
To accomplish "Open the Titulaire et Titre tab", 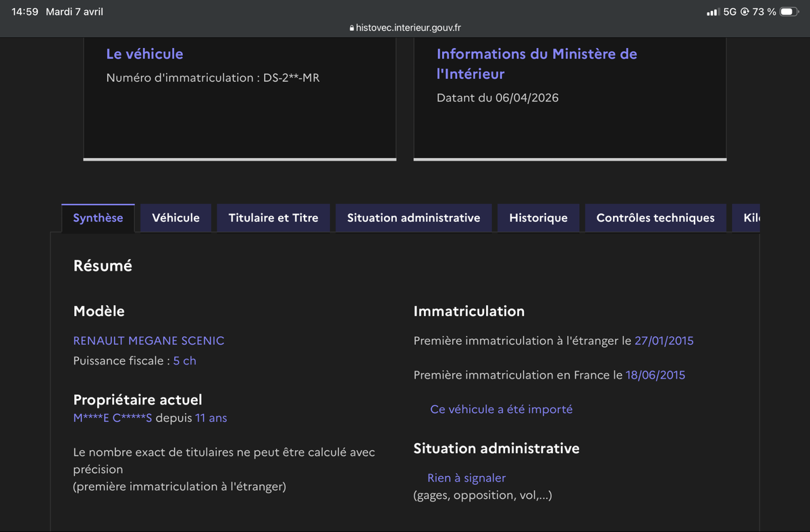I will click(273, 217).
